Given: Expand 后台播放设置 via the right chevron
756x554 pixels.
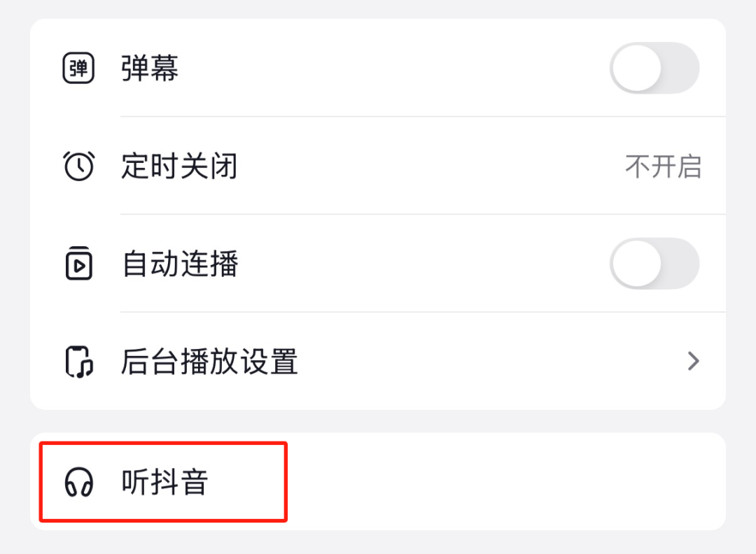Looking at the screenshot, I should click(x=693, y=362).
